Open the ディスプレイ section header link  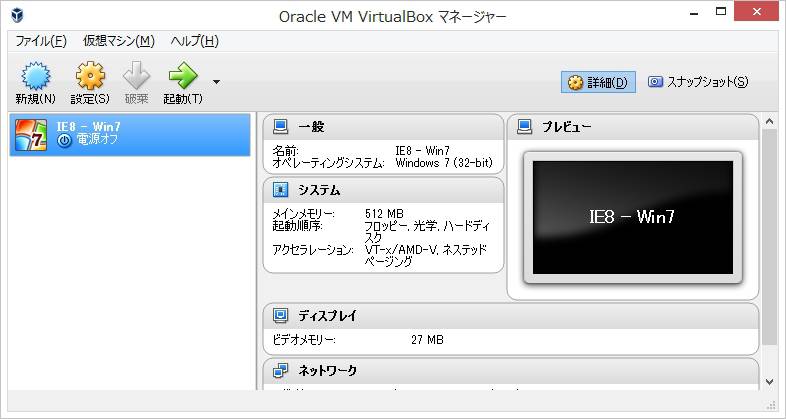tap(327, 315)
